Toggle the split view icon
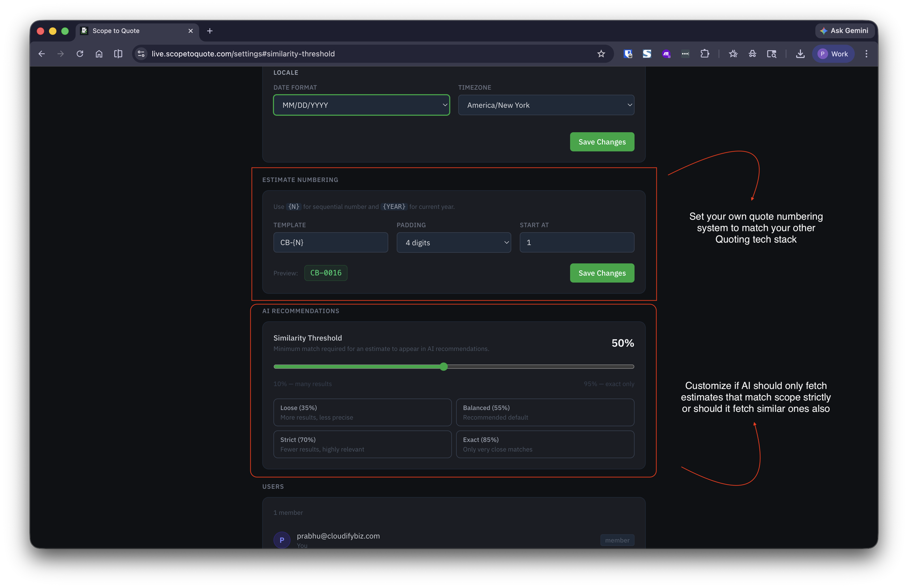The width and height of the screenshot is (908, 588). [x=118, y=54]
